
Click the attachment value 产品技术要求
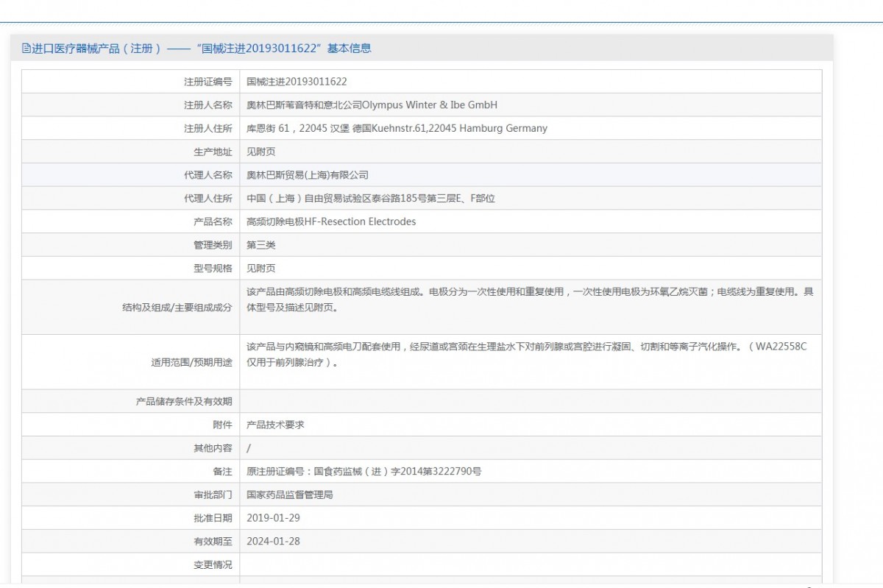[275, 425]
